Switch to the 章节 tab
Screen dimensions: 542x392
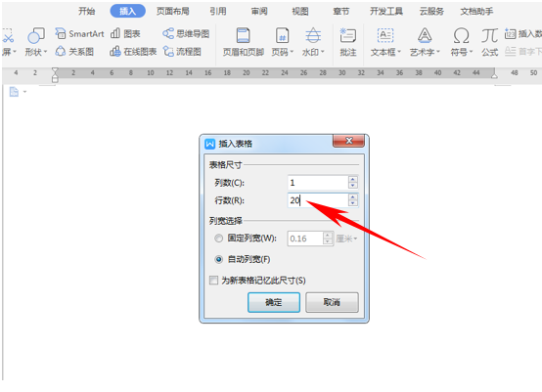click(341, 11)
